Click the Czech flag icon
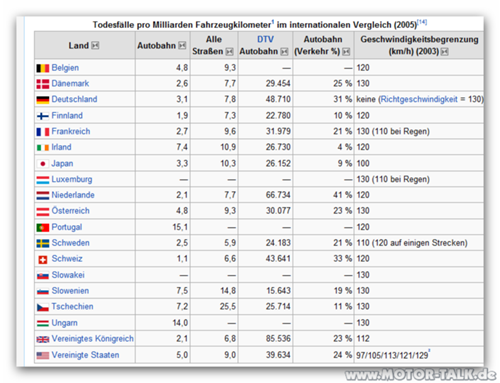This screenshot has height=383, width=500. click(x=43, y=307)
